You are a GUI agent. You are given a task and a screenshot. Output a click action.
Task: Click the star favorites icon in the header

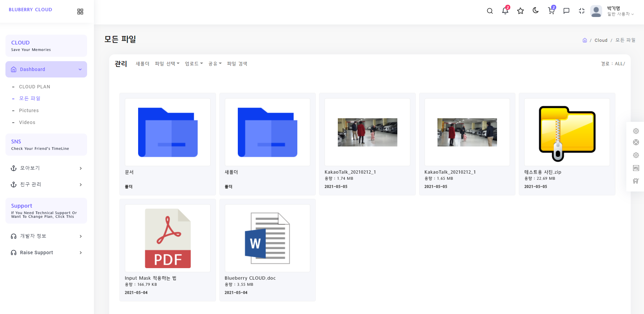pos(520,11)
